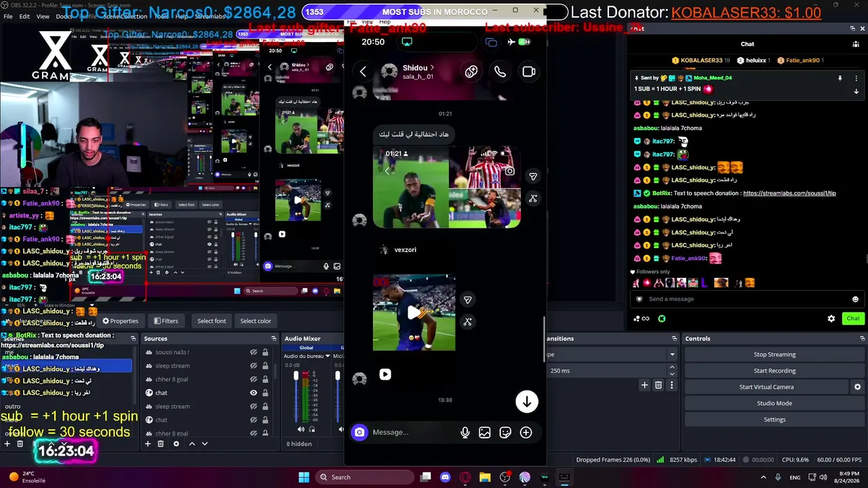This screenshot has width=868, height=488.
Task: Go back from the Shidou chat
Action: point(363,71)
